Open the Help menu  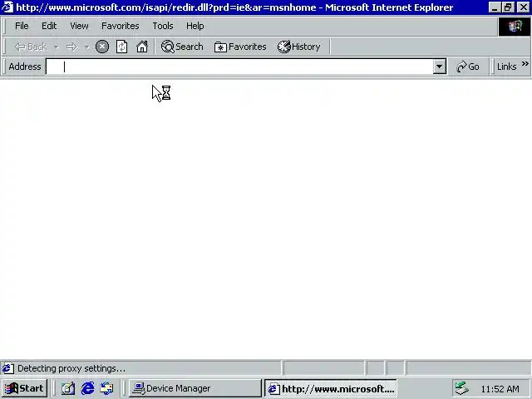(x=195, y=26)
